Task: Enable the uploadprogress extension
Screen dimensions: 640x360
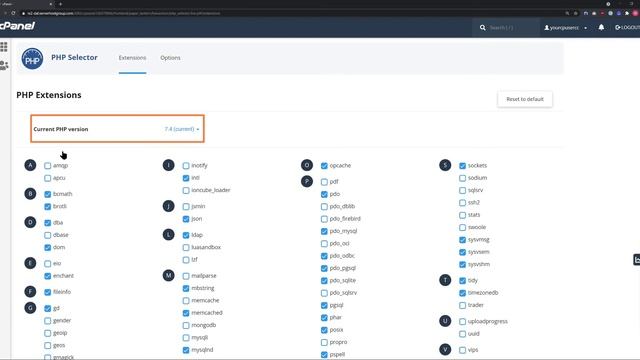Action: [462, 322]
